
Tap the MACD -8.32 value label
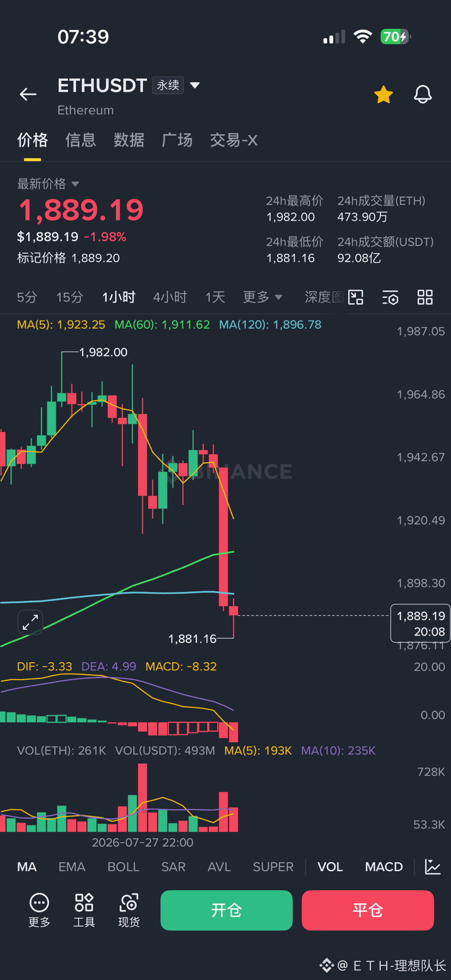(181, 667)
